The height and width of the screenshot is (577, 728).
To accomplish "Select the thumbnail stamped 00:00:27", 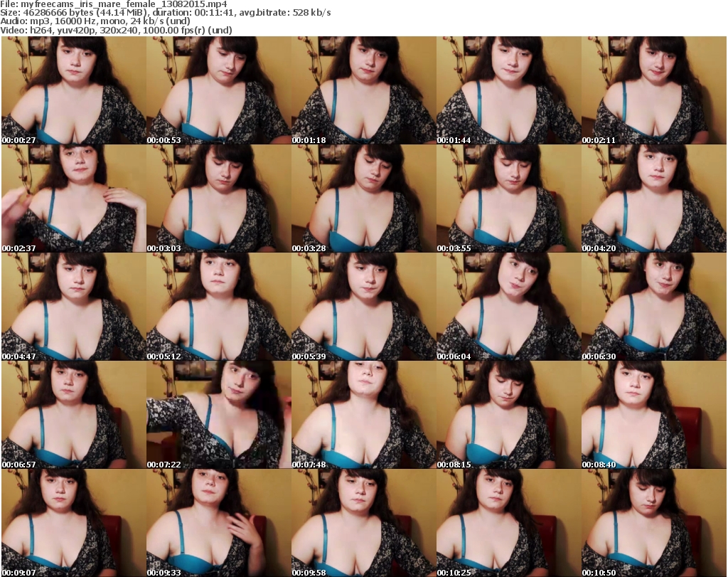I will click(74, 90).
